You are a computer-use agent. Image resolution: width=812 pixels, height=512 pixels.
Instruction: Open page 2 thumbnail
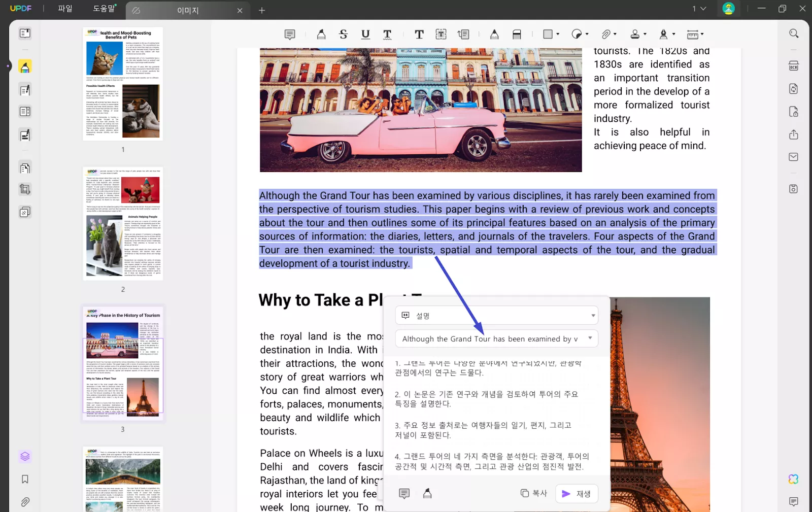click(123, 223)
